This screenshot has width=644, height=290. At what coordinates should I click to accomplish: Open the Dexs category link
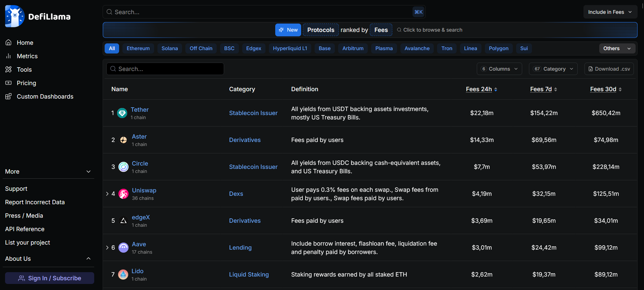point(236,194)
